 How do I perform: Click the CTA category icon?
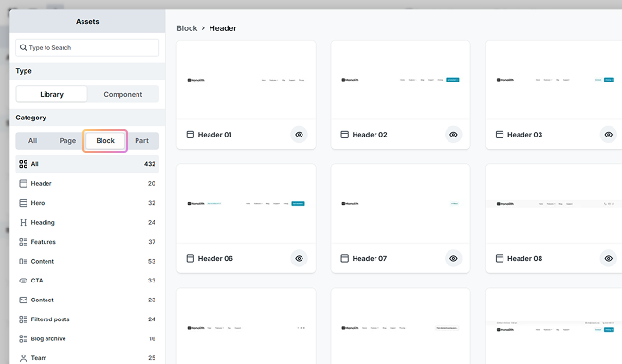pyautogui.click(x=24, y=281)
